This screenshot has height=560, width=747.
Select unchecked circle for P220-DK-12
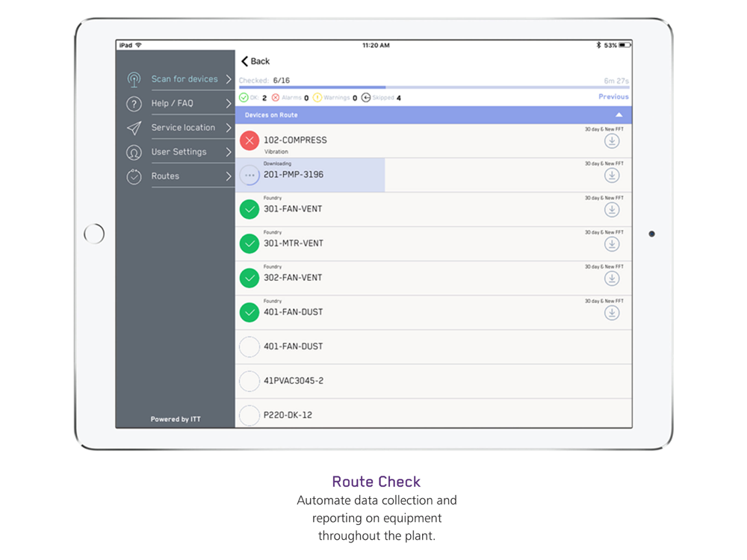pyautogui.click(x=249, y=415)
